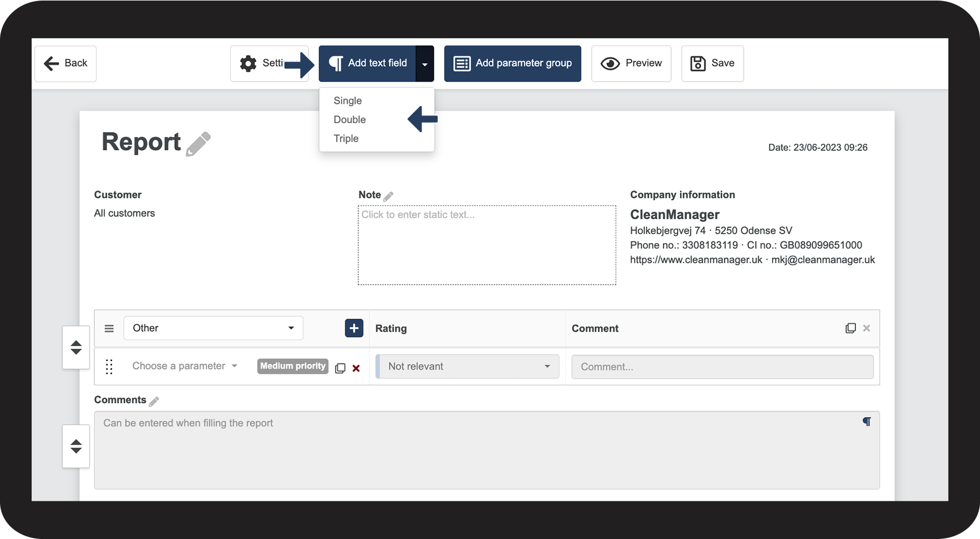This screenshot has width=980, height=539.
Task: Delete the parameter row red X
Action: click(356, 368)
